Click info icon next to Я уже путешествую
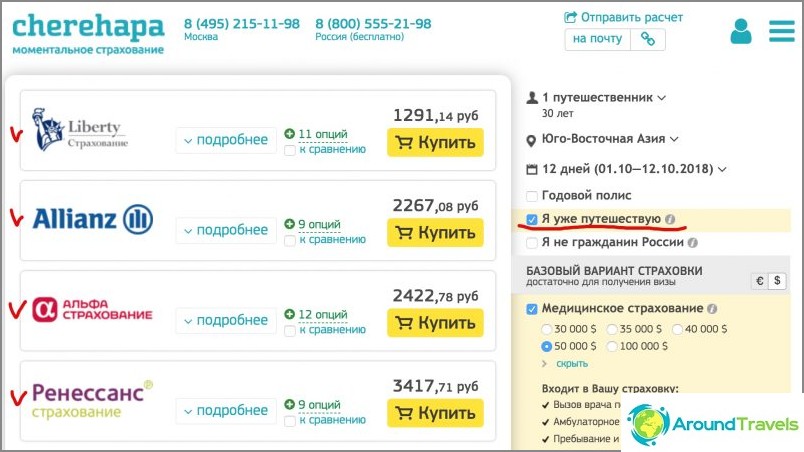The image size is (804, 452). coord(670,219)
